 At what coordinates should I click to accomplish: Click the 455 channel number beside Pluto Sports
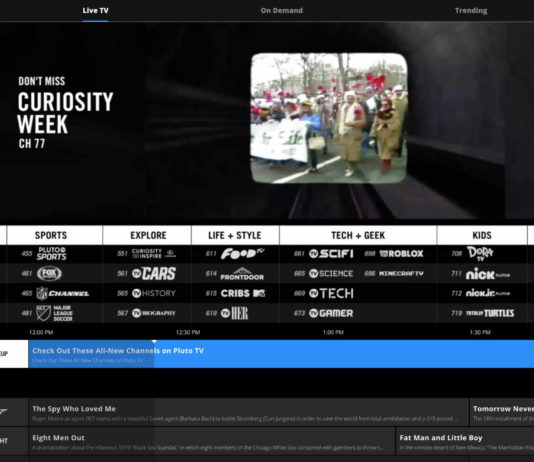[x=27, y=254]
